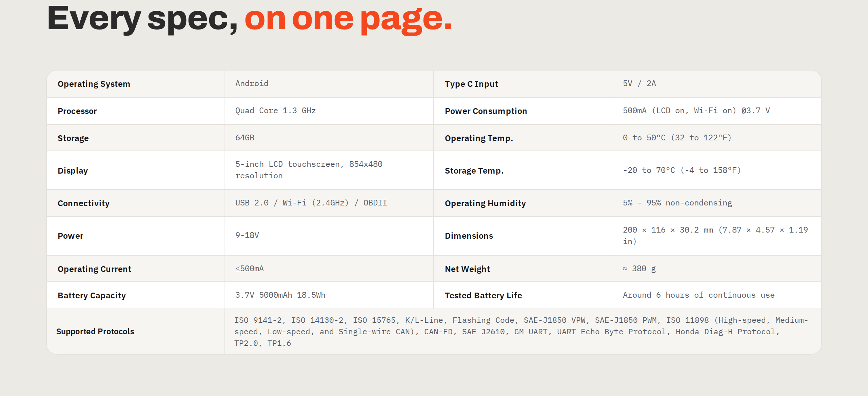Select the 'Storage Temp.' label

474,171
